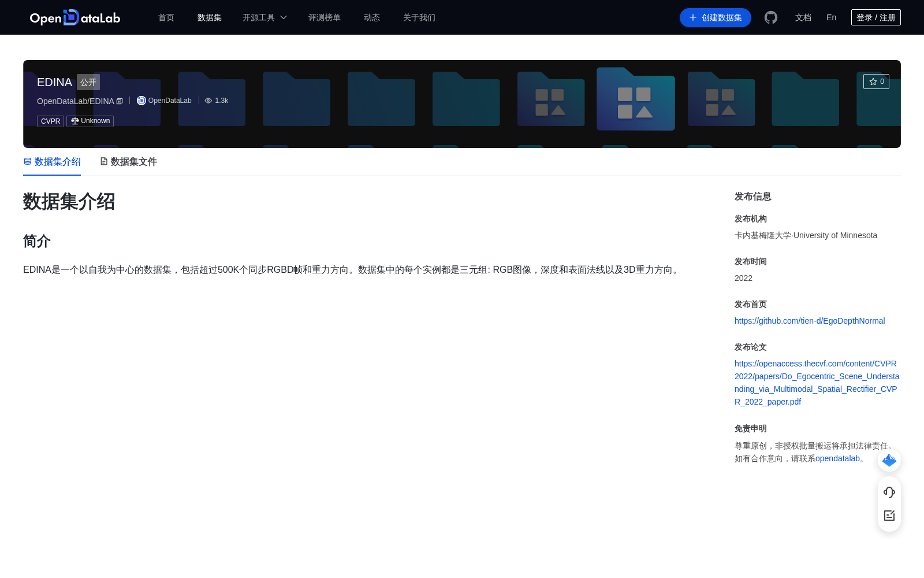The image size is (924, 578).
Task: Open customer support headset icon
Action: pyautogui.click(x=889, y=492)
